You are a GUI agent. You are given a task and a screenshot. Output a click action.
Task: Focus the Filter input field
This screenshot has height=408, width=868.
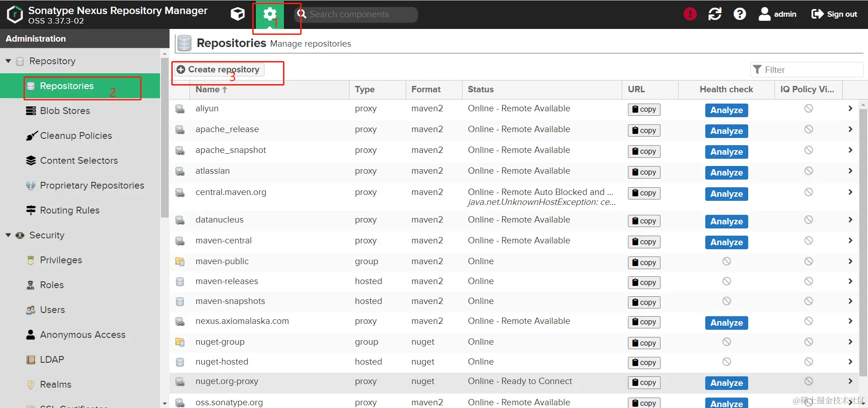tap(807, 70)
